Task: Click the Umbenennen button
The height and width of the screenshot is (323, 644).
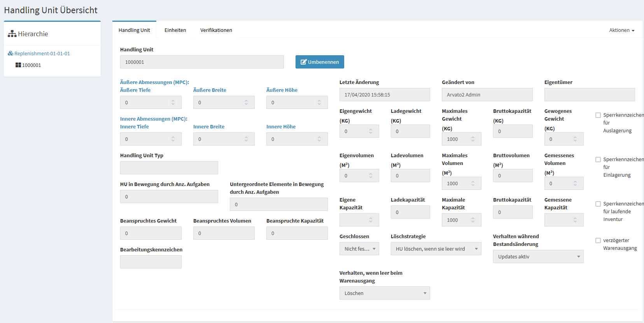Action: tap(320, 62)
